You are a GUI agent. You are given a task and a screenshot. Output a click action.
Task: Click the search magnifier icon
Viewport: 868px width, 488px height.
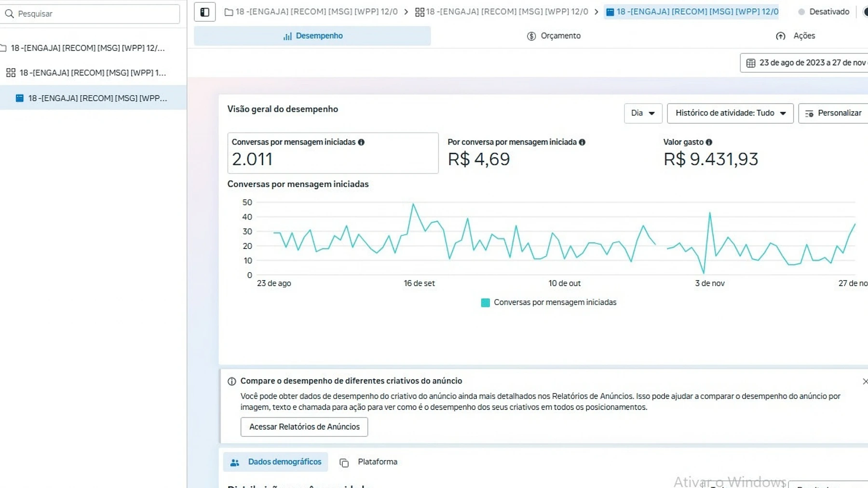coord(9,13)
